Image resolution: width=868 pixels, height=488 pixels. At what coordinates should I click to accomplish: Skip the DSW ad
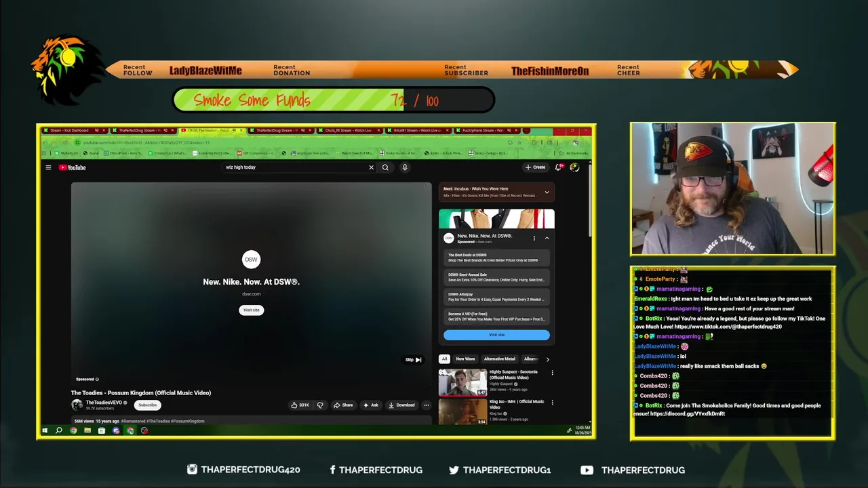point(414,360)
